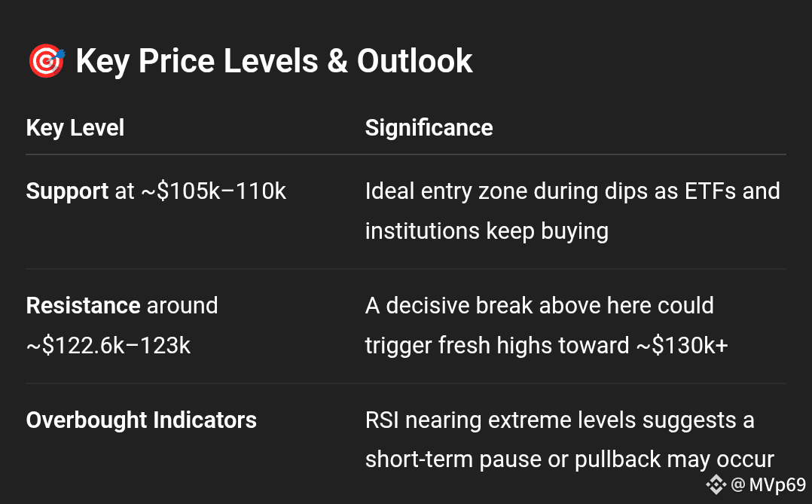
Task: Select the institutions keep buying line
Action: [x=487, y=231]
